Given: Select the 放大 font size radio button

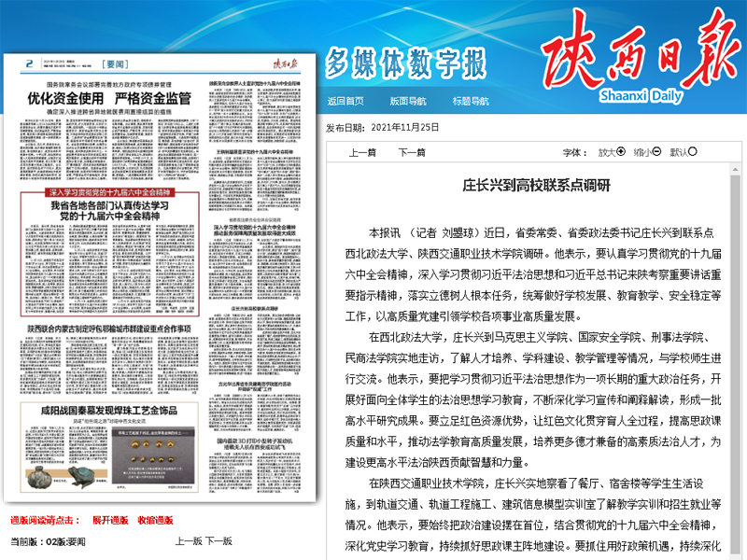Looking at the screenshot, I should [x=622, y=151].
